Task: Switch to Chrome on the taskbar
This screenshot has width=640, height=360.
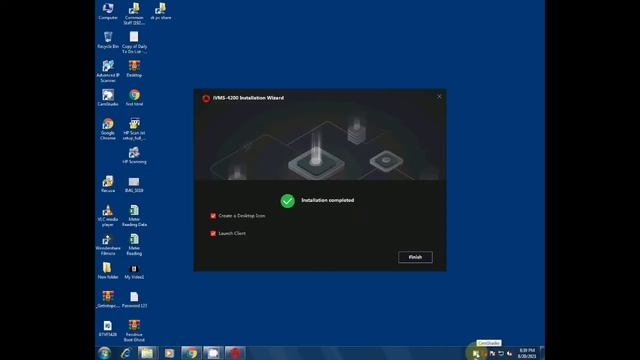Action: point(191,353)
